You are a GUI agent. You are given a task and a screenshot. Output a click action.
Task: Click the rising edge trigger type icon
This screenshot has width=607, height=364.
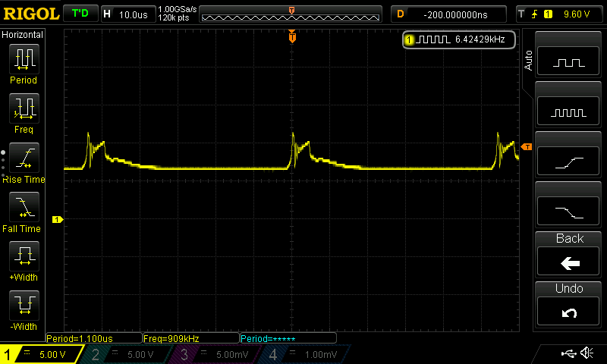(x=535, y=14)
